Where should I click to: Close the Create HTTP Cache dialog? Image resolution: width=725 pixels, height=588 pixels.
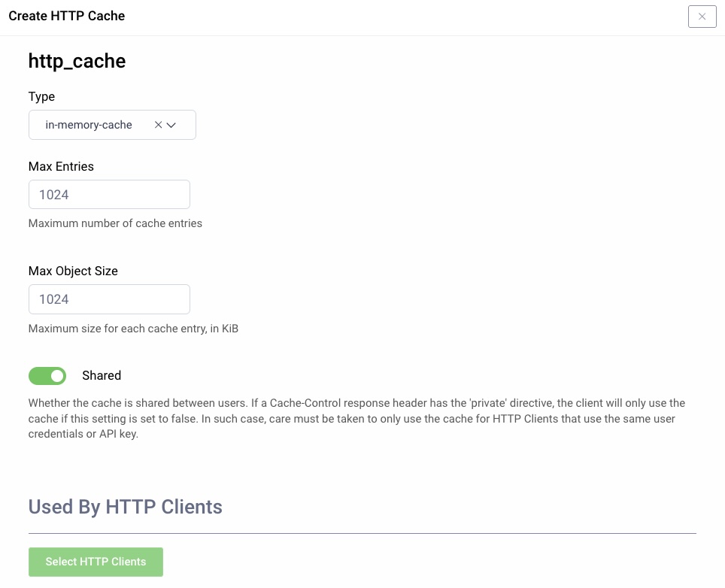pyautogui.click(x=702, y=16)
